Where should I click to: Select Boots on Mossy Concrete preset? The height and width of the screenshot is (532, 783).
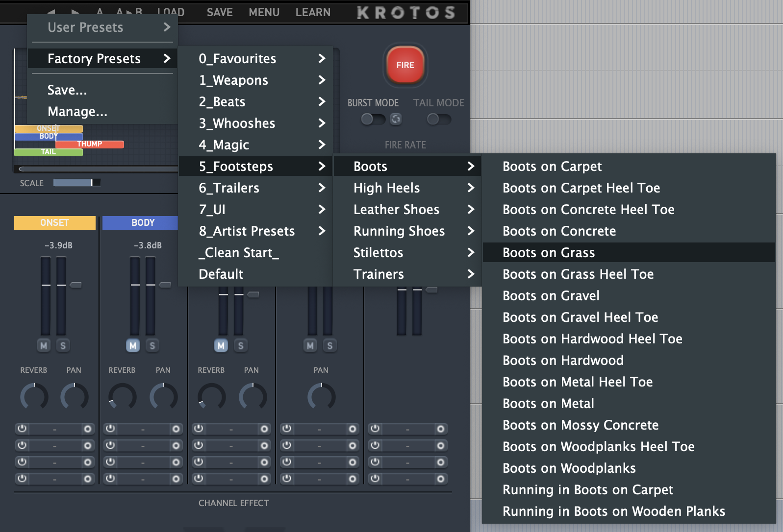pos(629,425)
